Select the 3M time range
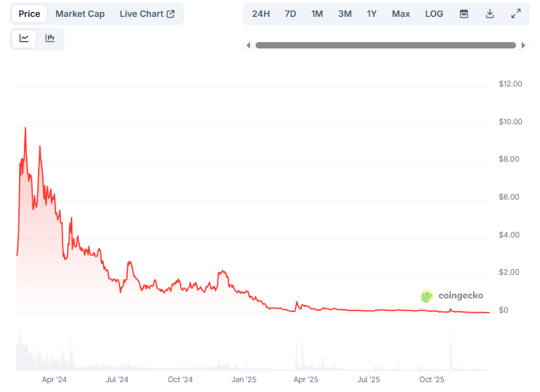540x392 pixels. [x=345, y=14]
